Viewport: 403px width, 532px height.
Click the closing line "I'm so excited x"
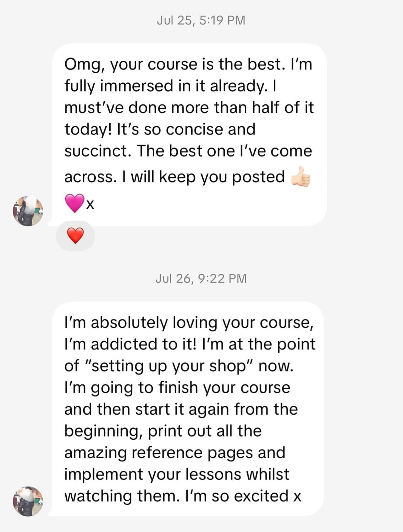(243, 496)
